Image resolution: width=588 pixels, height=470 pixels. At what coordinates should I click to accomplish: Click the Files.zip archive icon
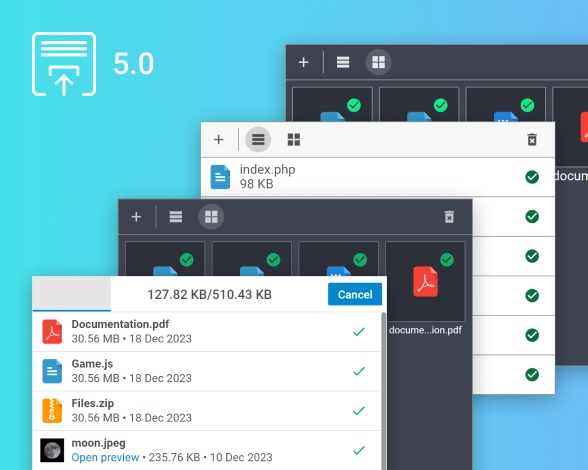coord(52,411)
